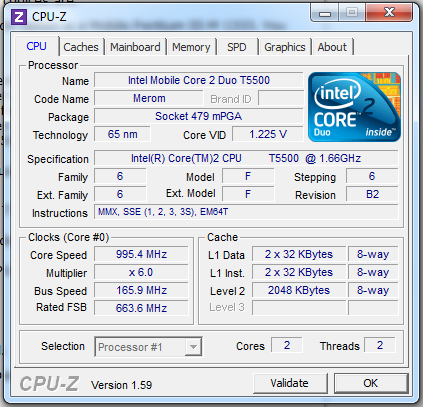The height and width of the screenshot is (407, 423).
Task: Minimize the CPU-Z window
Action: click(325, 13)
